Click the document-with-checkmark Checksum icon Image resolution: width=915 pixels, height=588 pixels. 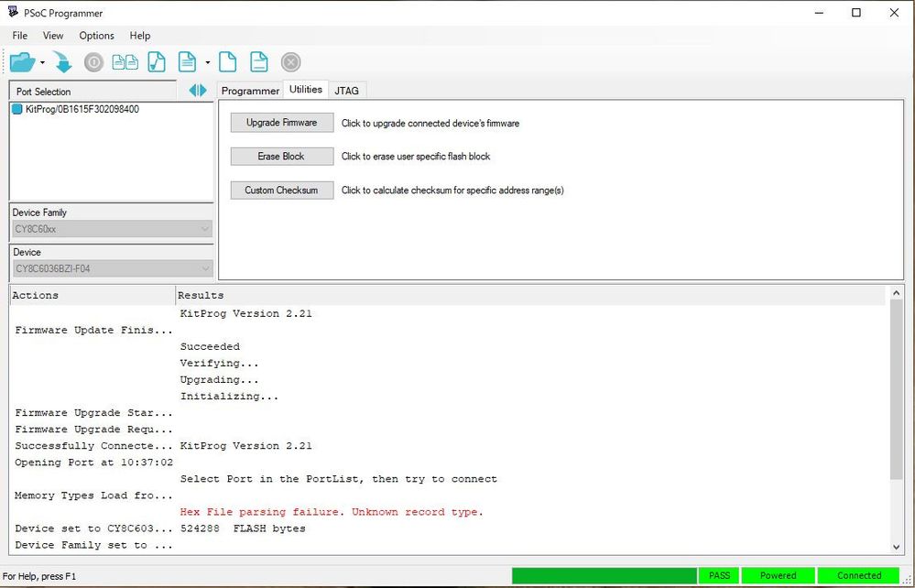click(157, 62)
